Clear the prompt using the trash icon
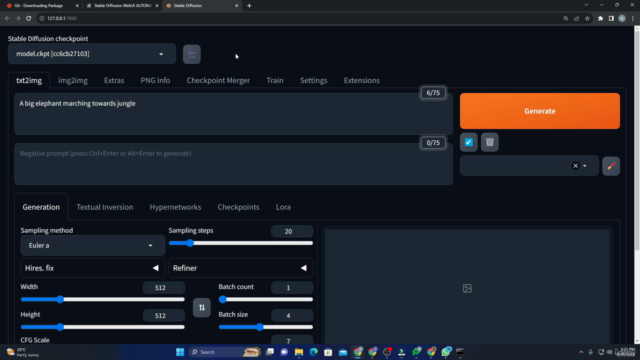This screenshot has height=360, width=640. click(489, 142)
